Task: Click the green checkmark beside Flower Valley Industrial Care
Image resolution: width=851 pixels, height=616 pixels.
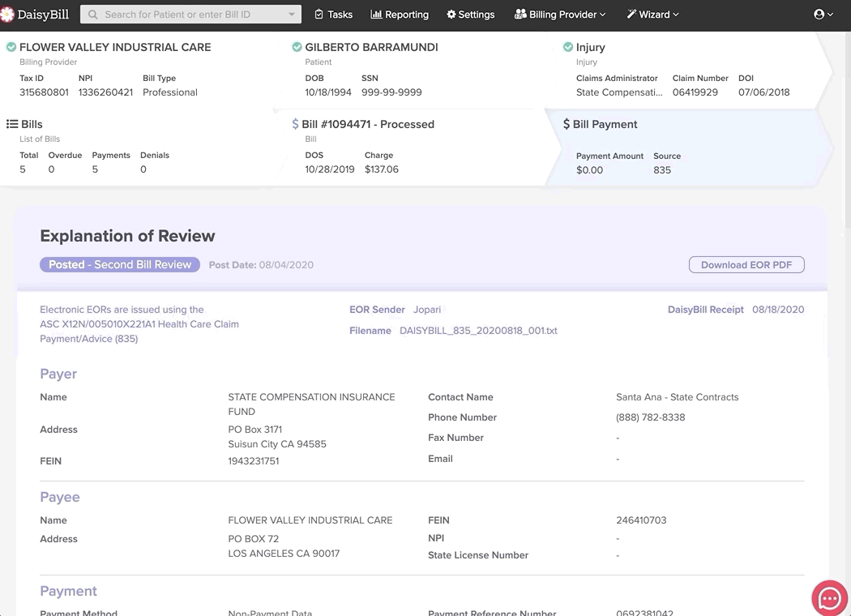Action: pos(11,48)
